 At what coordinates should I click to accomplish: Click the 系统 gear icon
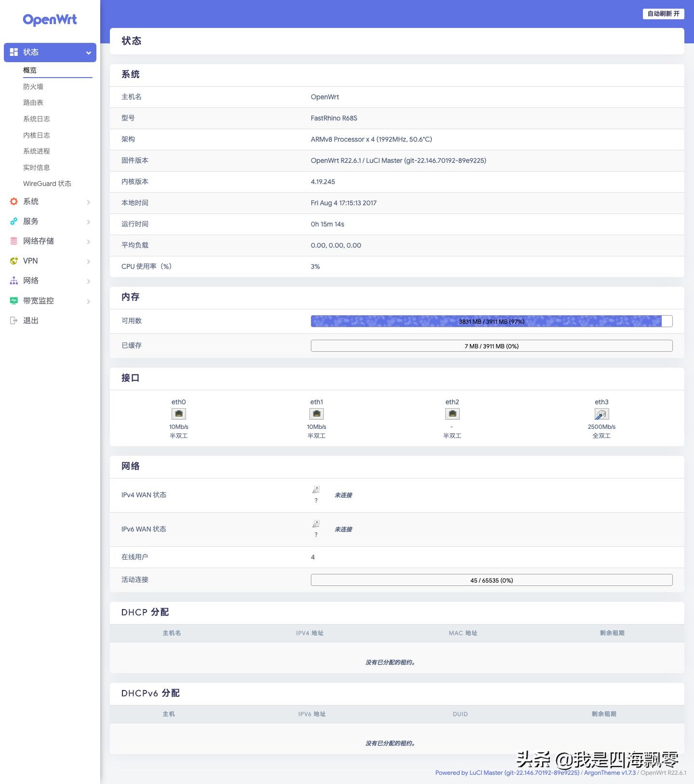click(14, 201)
